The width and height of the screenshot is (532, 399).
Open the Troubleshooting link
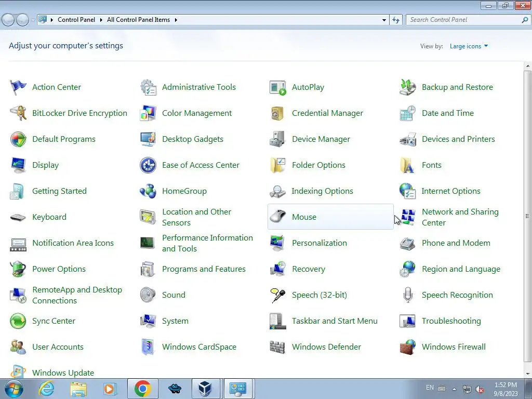pyautogui.click(x=451, y=321)
